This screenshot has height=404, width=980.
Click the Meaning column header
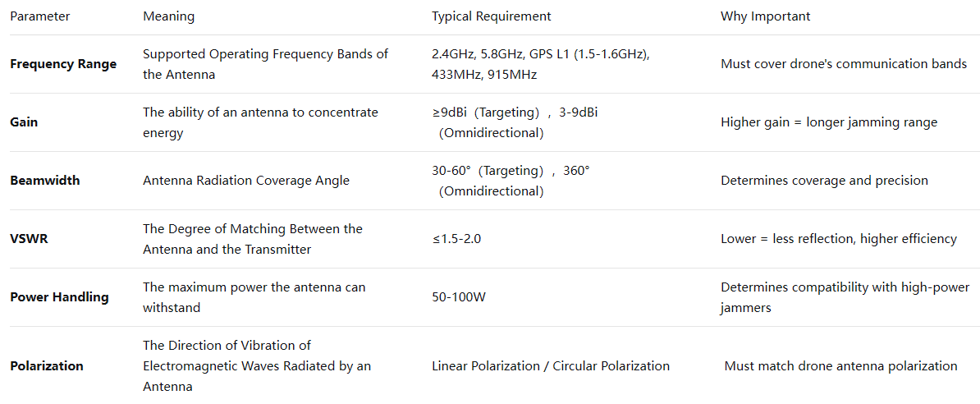pyautogui.click(x=168, y=16)
